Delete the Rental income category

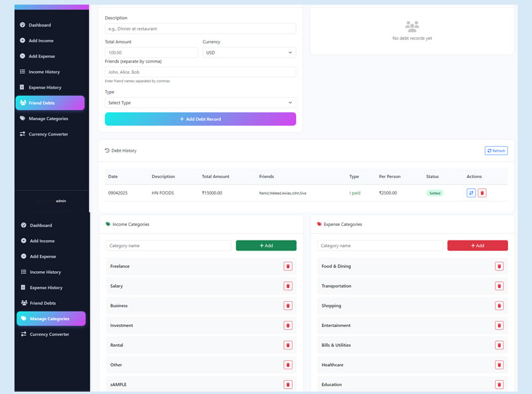(288, 345)
